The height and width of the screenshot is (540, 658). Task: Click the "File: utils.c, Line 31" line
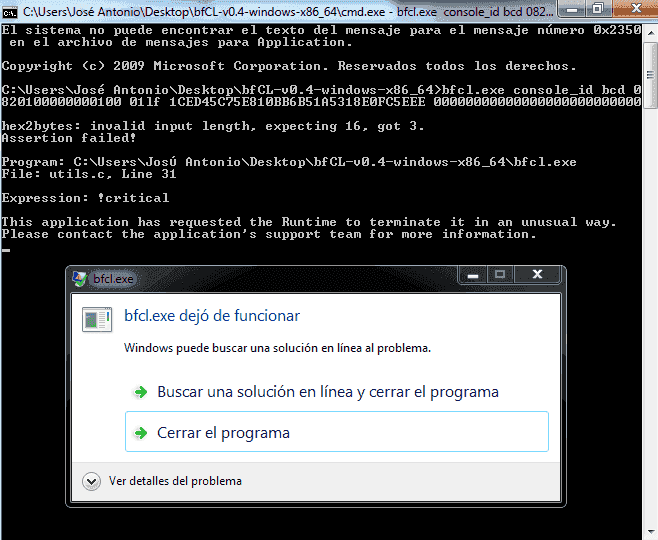pos(89,174)
